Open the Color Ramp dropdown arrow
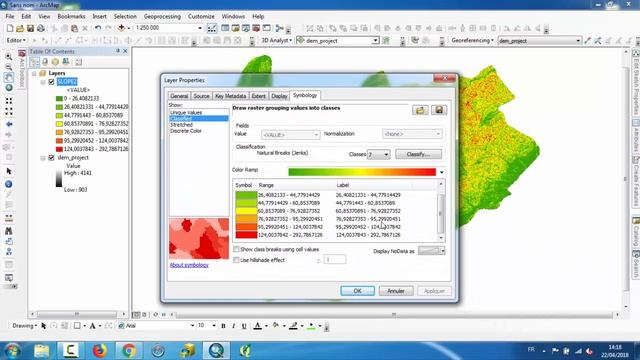Screen dimensions: 640x360 coord(441,172)
